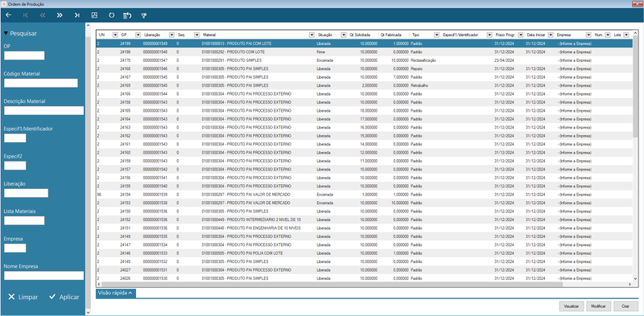
Task: Open the Especif1/Identificador column filter dropdown
Action: click(489, 35)
